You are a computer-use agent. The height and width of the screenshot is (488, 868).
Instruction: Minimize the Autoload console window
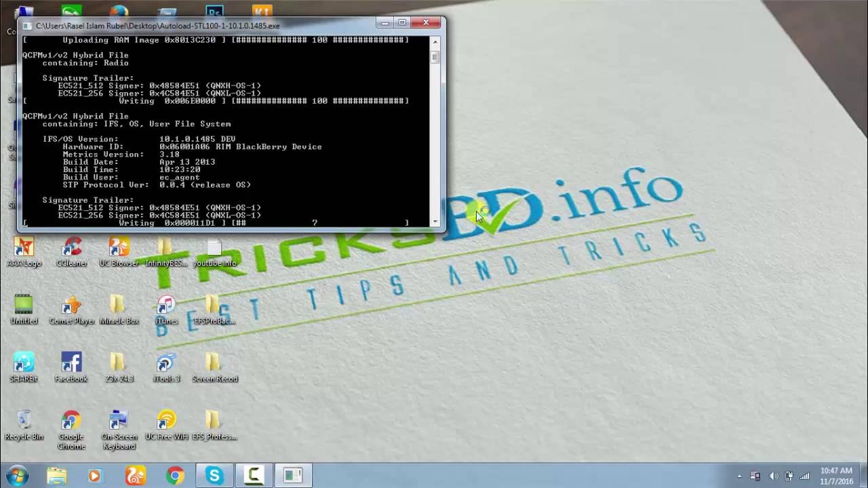point(384,23)
